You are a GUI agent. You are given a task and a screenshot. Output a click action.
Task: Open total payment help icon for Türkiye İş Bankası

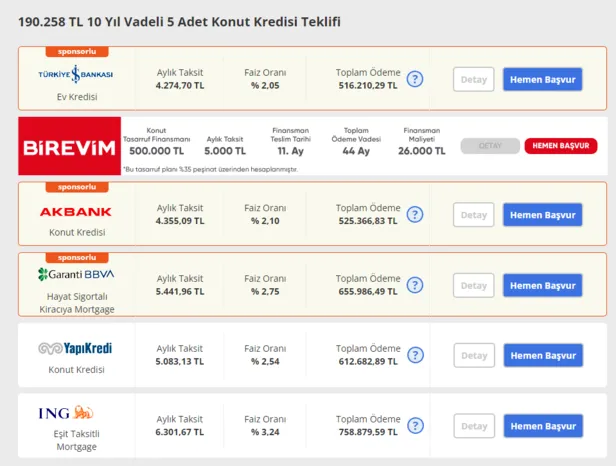(x=415, y=79)
